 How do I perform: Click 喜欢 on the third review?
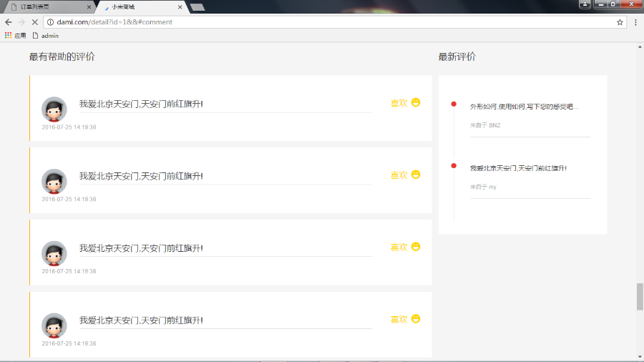[x=399, y=248]
